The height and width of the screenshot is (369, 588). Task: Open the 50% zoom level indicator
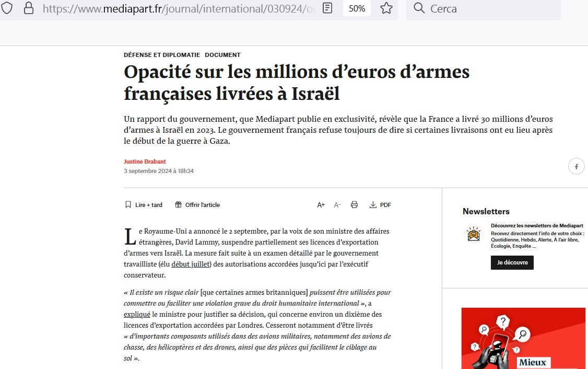(x=357, y=8)
